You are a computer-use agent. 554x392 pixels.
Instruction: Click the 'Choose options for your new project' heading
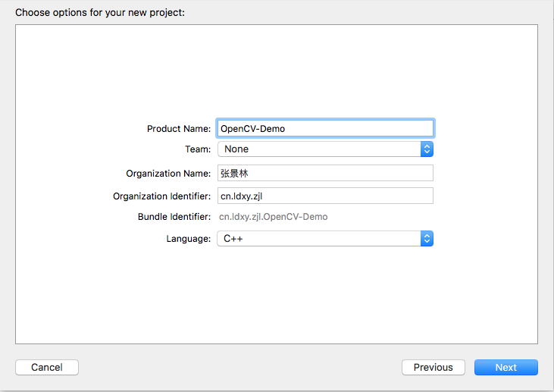pyautogui.click(x=100, y=13)
